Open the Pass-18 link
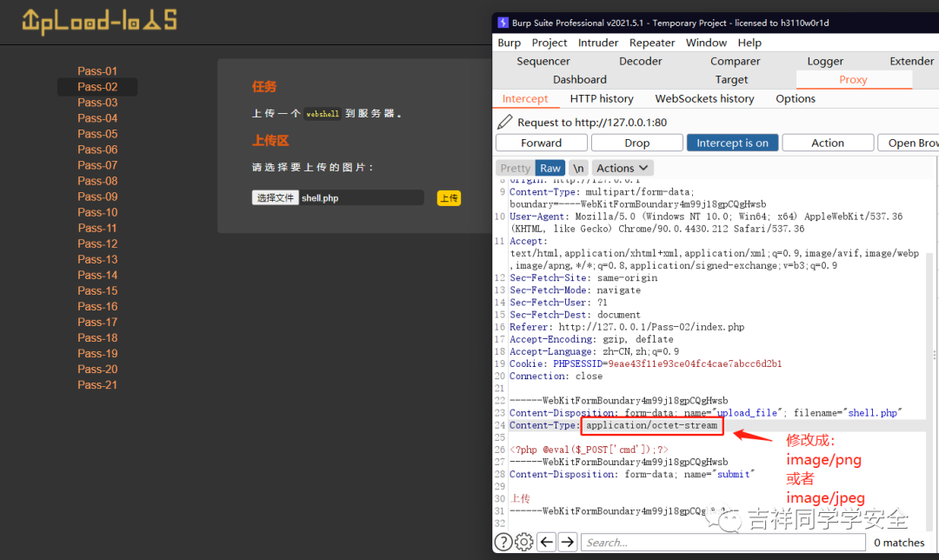 (x=97, y=337)
